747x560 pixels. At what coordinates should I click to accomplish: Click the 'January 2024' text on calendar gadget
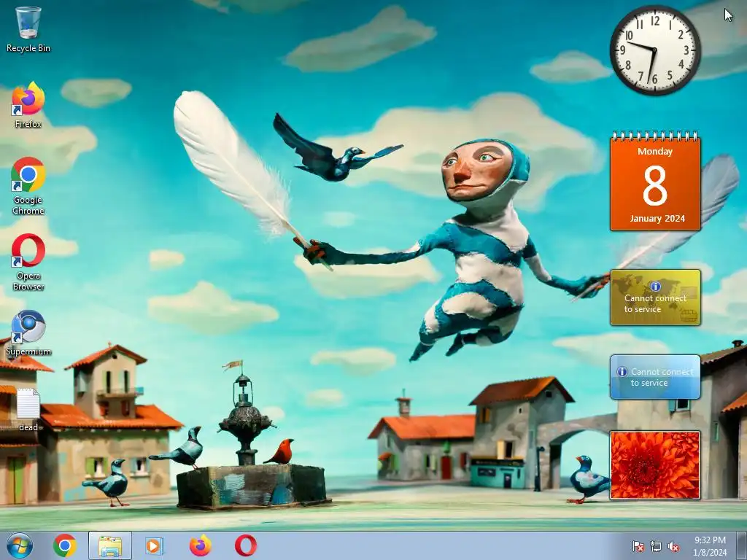click(x=657, y=219)
